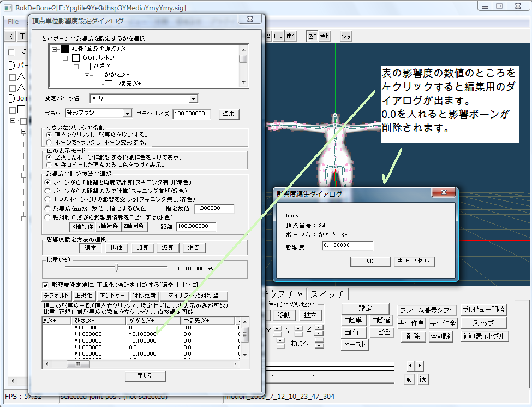Select the 加算 influence mode button
This screenshot has width=532, height=407.
(x=142, y=247)
